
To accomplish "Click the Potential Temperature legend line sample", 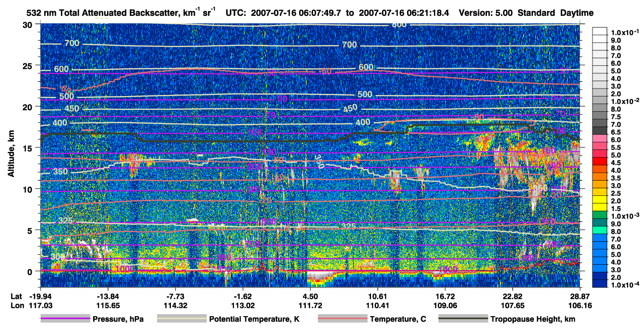I will (181, 319).
